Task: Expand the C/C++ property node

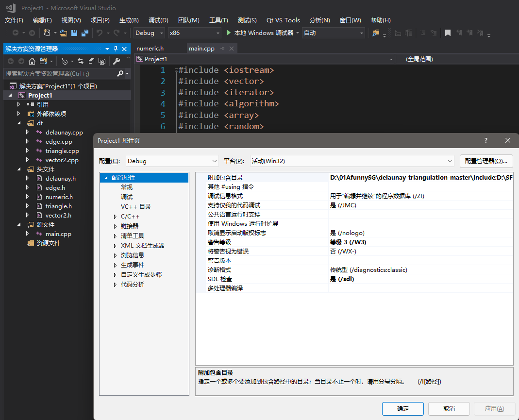Action: (115, 217)
